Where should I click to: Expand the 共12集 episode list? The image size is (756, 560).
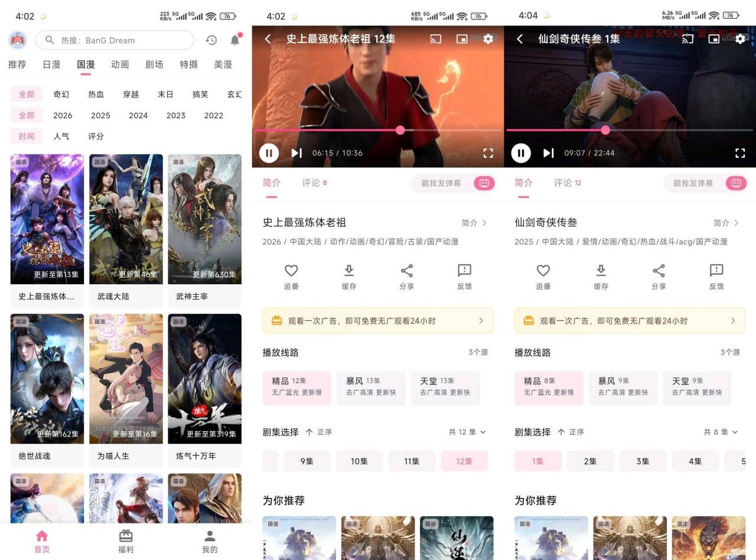pos(467,432)
